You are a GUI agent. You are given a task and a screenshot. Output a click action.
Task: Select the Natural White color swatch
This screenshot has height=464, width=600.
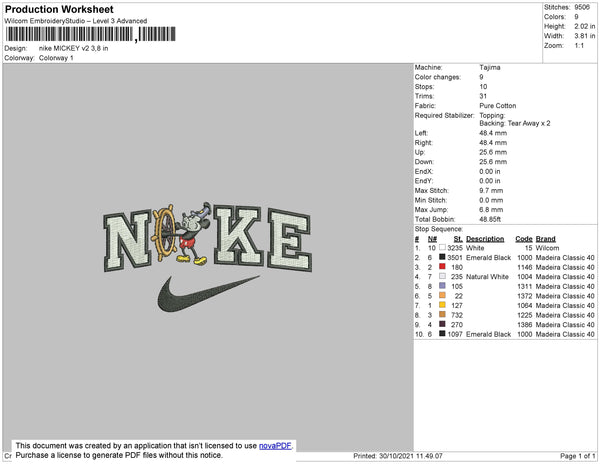(x=442, y=276)
